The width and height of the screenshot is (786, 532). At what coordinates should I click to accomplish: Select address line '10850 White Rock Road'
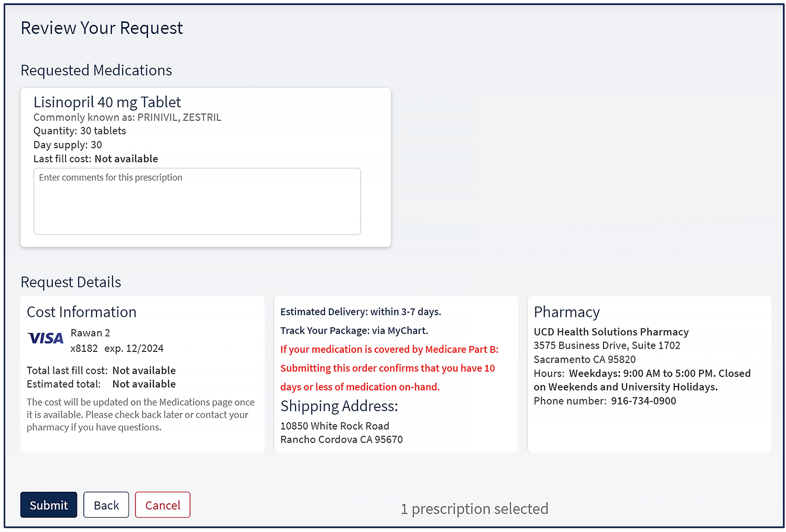tap(335, 426)
